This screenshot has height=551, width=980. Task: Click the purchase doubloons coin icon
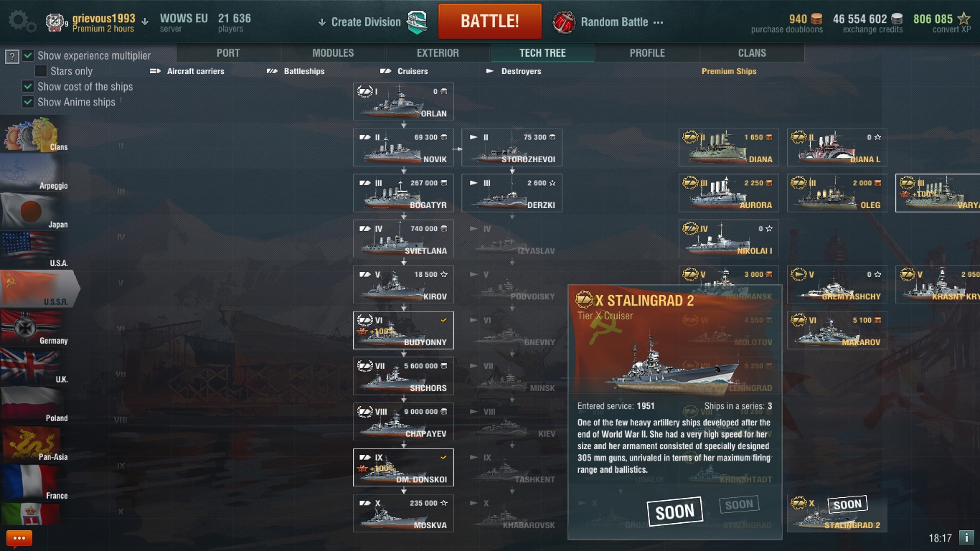tap(816, 19)
